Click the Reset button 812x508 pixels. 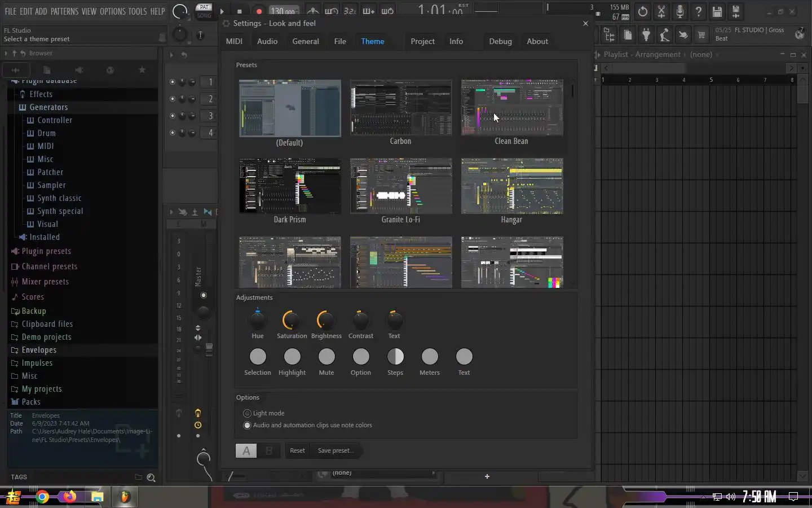tap(297, 450)
